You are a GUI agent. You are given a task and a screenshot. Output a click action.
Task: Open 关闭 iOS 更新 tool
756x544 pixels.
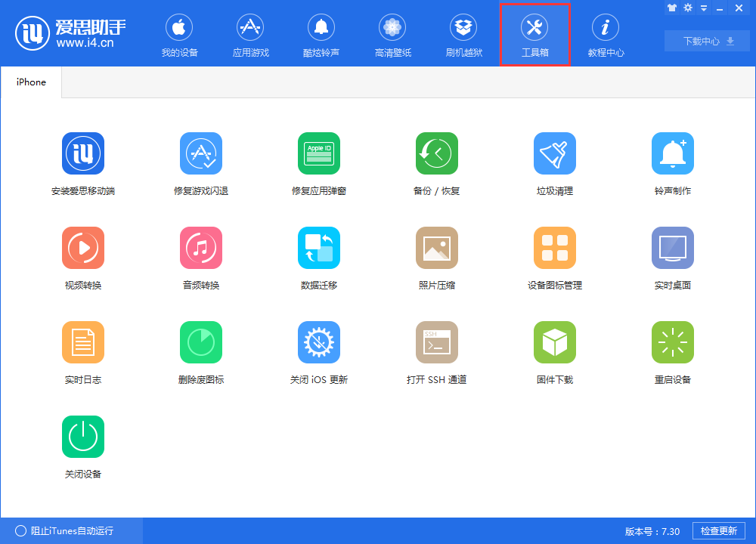[319, 342]
